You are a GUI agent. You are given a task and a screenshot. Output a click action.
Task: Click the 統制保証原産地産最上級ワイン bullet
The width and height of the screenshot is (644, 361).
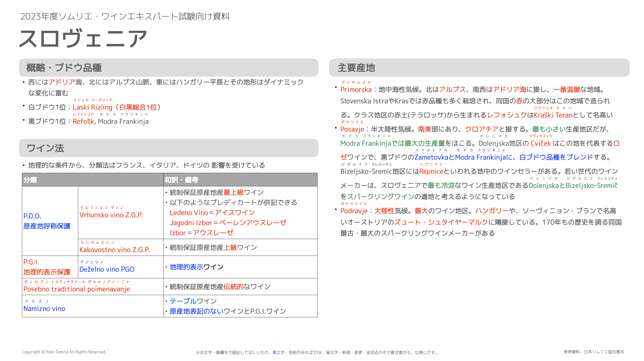click(x=214, y=192)
